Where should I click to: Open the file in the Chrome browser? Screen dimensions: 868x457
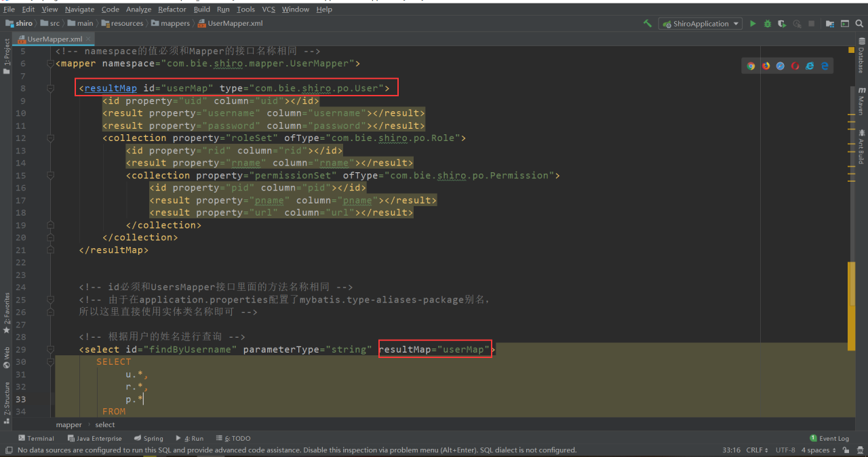[x=751, y=66]
